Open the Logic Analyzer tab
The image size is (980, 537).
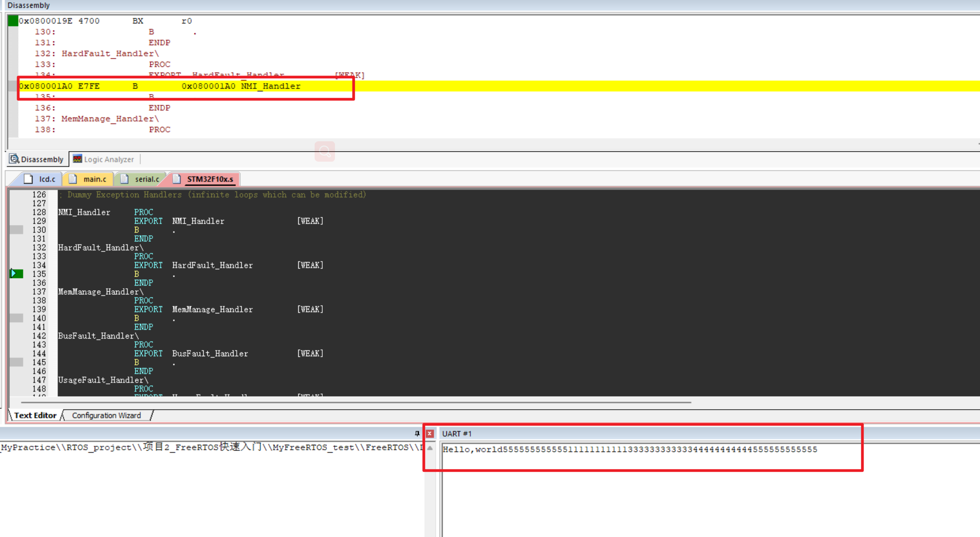click(x=104, y=159)
